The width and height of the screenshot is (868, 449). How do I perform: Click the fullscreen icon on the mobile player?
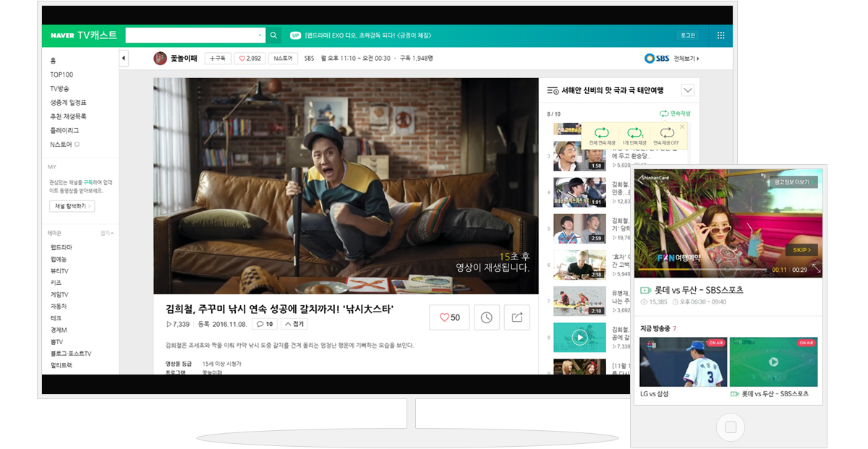(816, 268)
